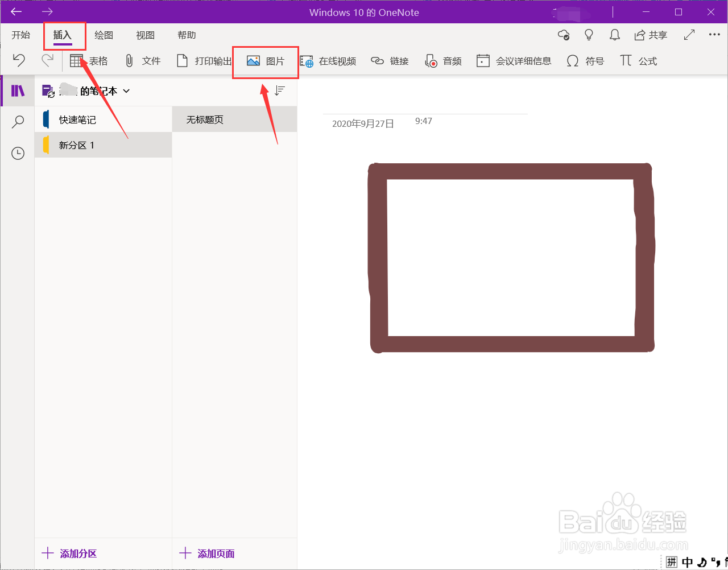Select the brown rectangle drawing

pos(511,257)
